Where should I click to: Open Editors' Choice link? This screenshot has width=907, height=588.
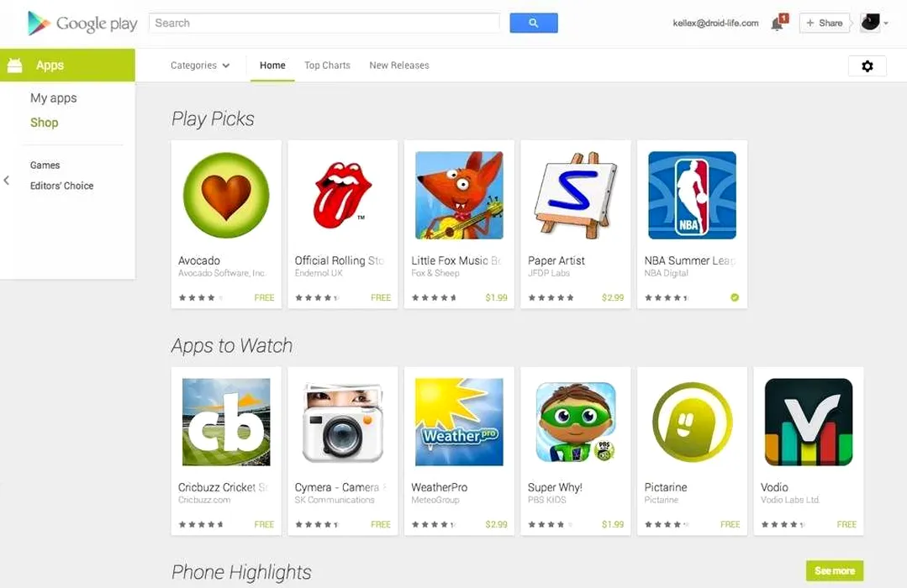click(x=61, y=186)
